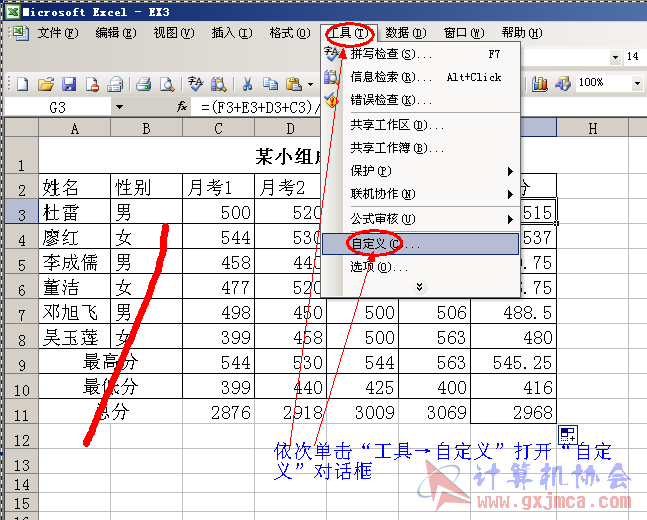Click cell with value 3069
The height and width of the screenshot is (520, 647).
pos(435,411)
